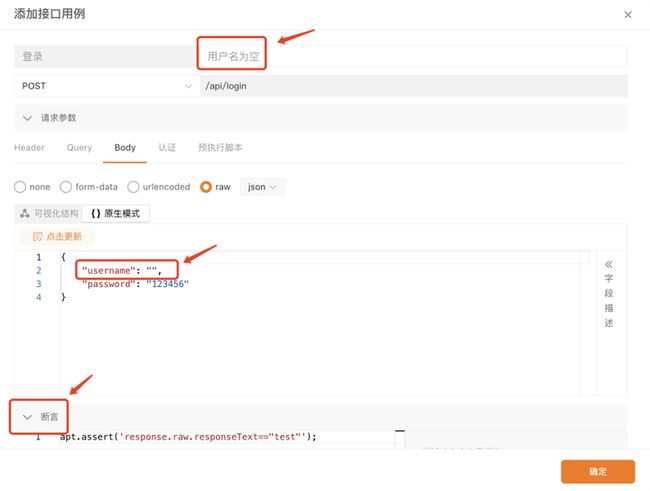The height and width of the screenshot is (491, 650).
Task: Open the json format dropdown
Action: pyautogui.click(x=262, y=187)
